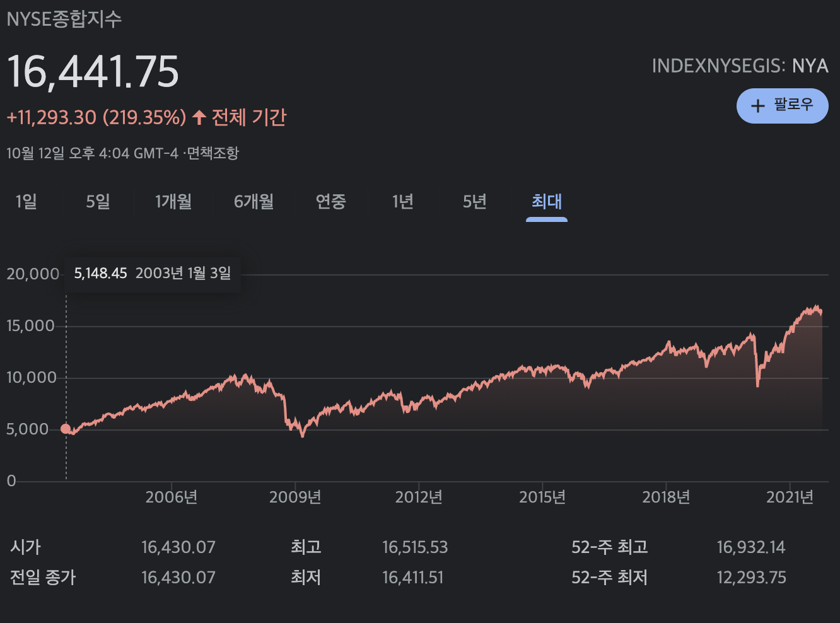Viewport: 840px width, 623px height.
Task: Click the 2021년 x-axis label
Action: point(790,498)
